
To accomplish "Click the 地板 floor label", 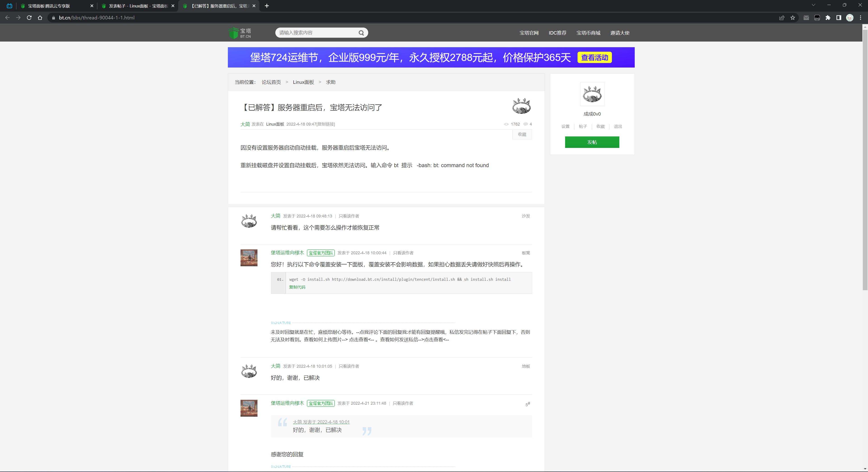I will coord(526,366).
